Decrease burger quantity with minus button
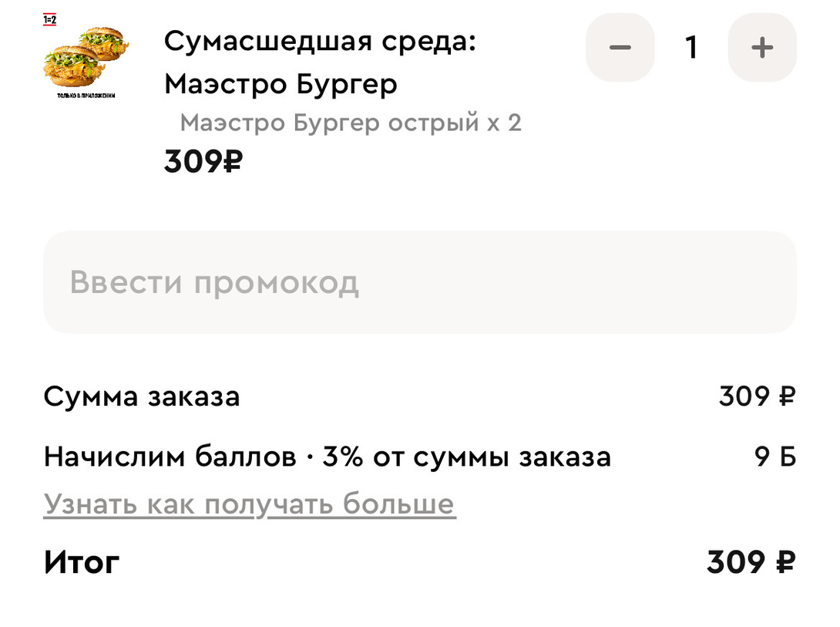The height and width of the screenshot is (627, 840). point(620,48)
